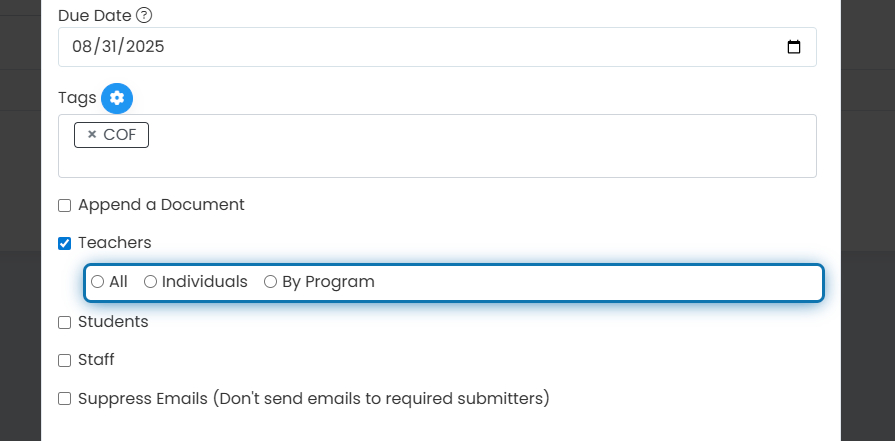Open the calendar picker in date field
Screen dimensions: 895x441
click(793, 47)
